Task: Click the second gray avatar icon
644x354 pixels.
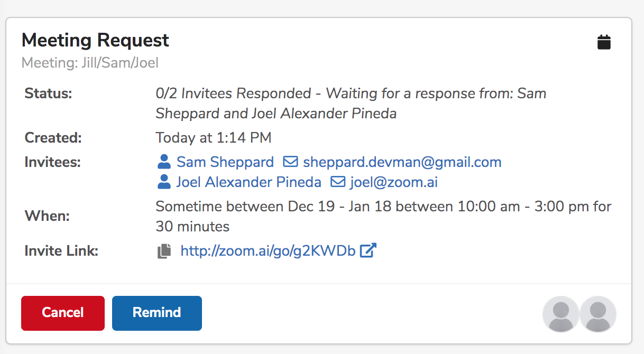Action: click(598, 314)
